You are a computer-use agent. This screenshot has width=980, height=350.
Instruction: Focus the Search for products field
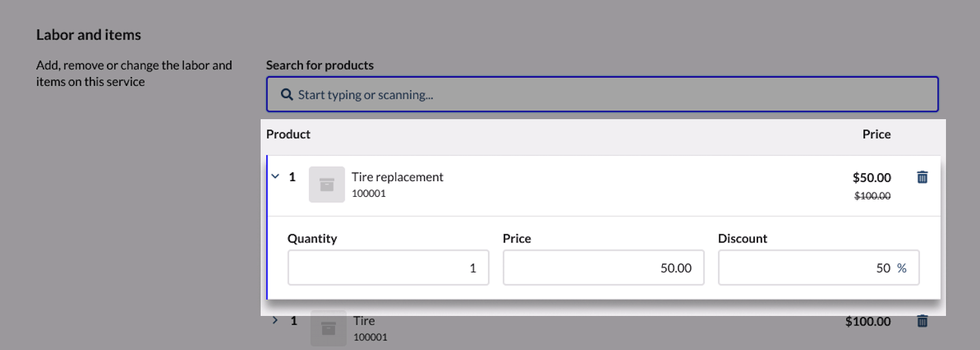(x=602, y=94)
